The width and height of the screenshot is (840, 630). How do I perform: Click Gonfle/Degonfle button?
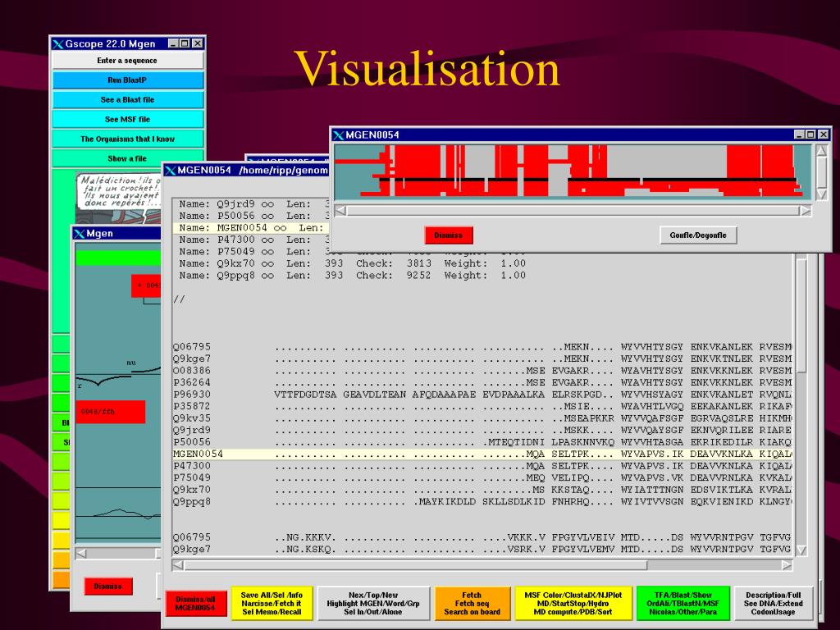(698, 235)
